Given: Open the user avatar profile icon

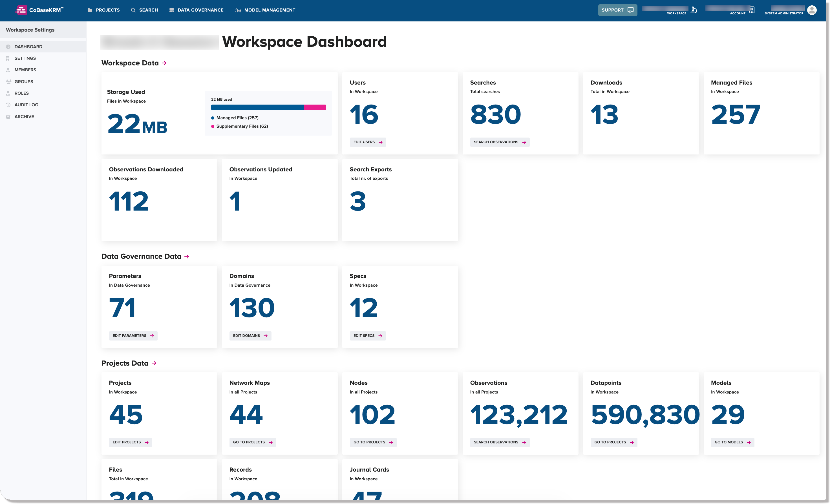Looking at the screenshot, I should click(x=812, y=10).
